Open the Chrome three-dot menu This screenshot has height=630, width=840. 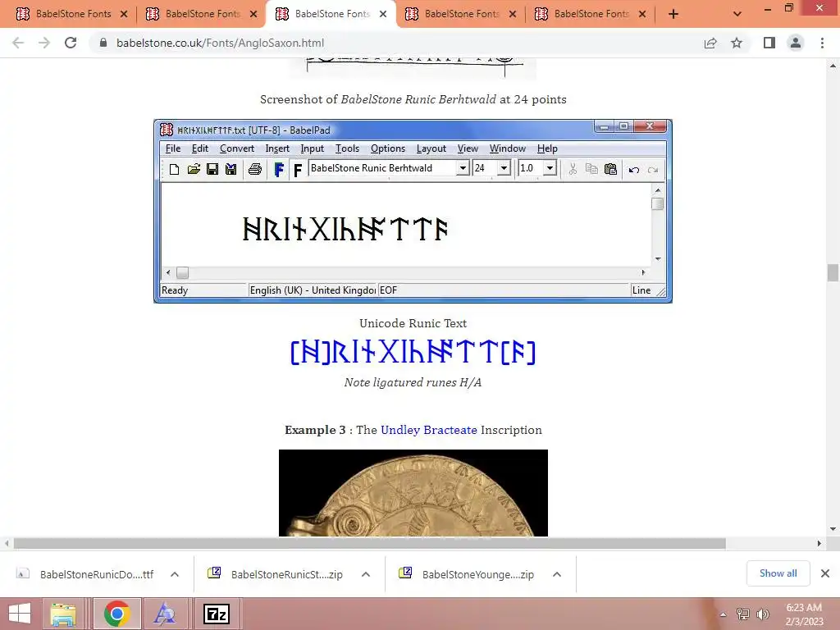(x=822, y=43)
